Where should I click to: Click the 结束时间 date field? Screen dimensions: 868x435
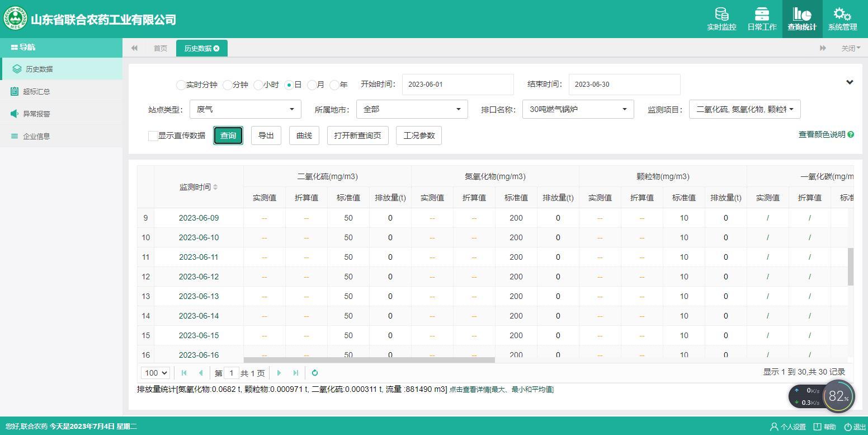(x=625, y=85)
